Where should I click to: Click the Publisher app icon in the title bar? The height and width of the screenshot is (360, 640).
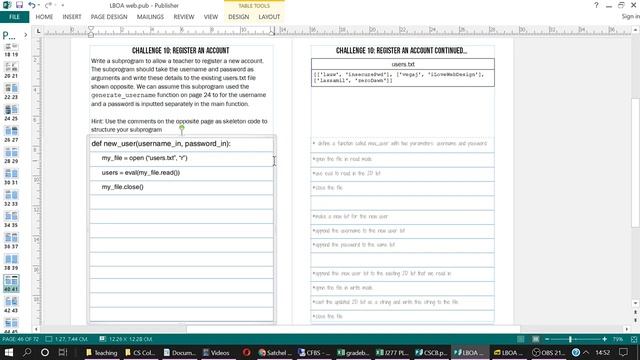coord(7,5)
